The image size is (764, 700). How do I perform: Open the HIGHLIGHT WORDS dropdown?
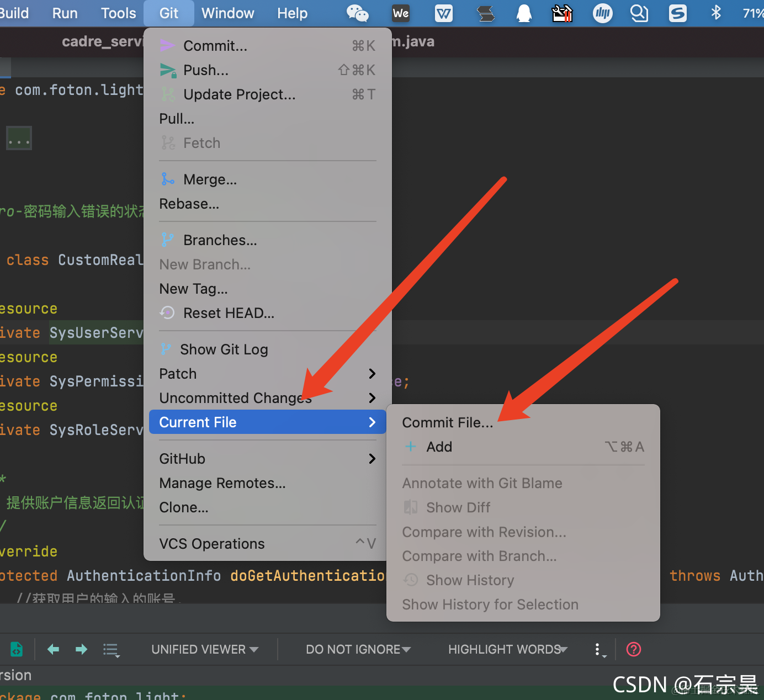508,649
